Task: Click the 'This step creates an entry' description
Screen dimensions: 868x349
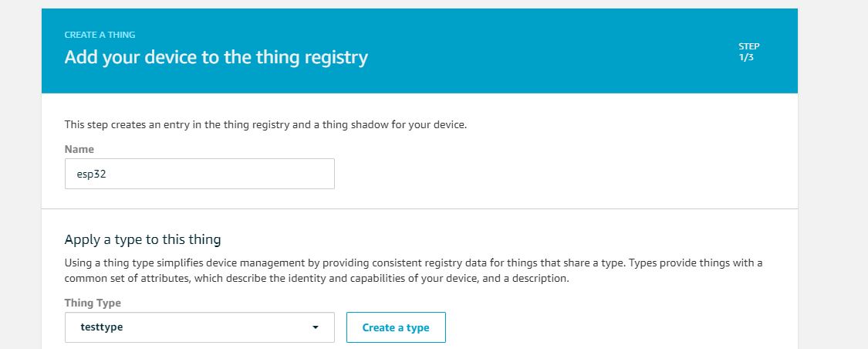Action: pos(265,124)
